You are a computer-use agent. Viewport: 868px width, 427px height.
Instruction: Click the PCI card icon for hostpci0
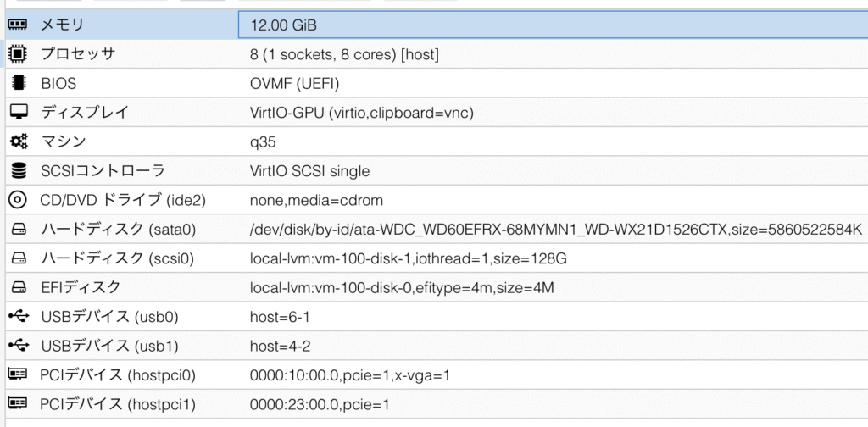tap(17, 374)
